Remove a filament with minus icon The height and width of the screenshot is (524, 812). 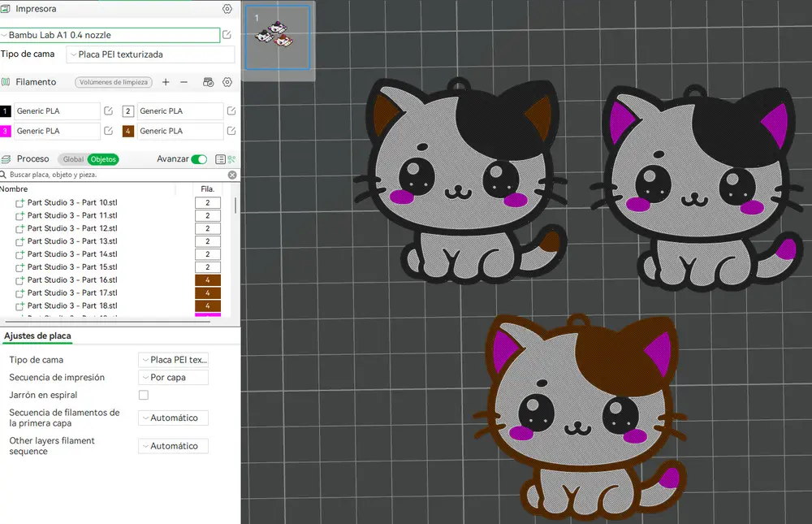tap(184, 82)
